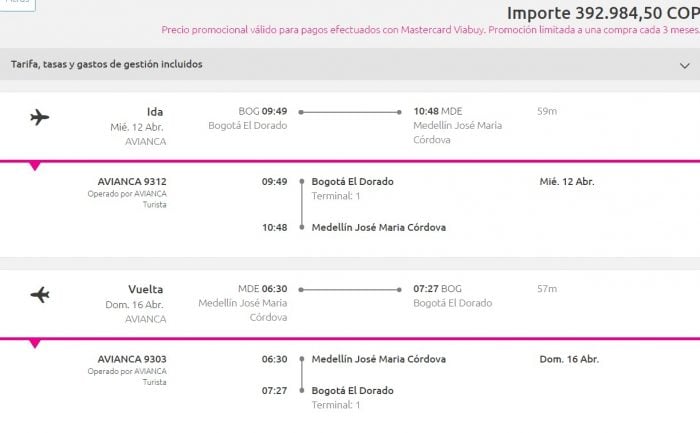Collapse the Ida details pink triangle marker
700x433 pixels.
35,166
